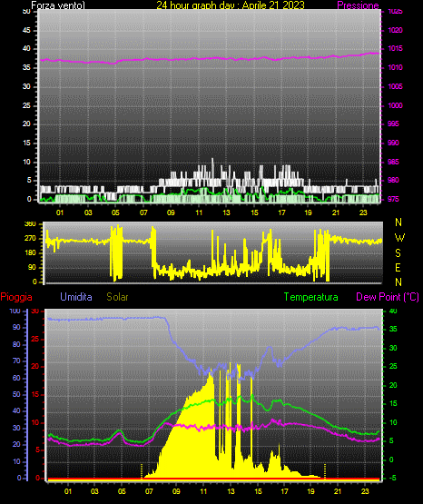Click the 1015 pressure scale value
Image resolution: width=423 pixels, height=504 pixels.
(395, 48)
